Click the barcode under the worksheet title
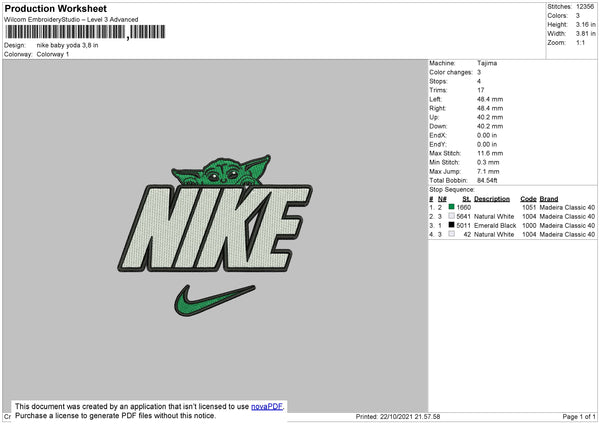600x424 pixels. 85,32
